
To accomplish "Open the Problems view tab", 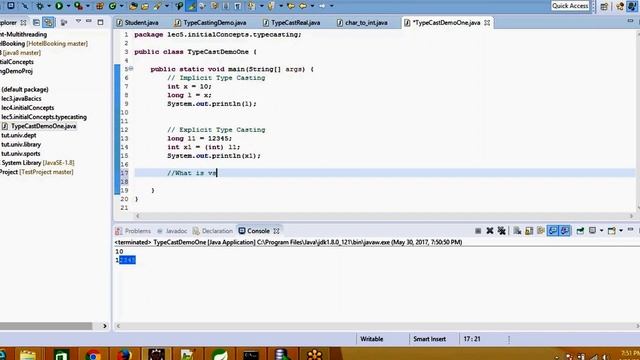I will [x=133, y=231].
